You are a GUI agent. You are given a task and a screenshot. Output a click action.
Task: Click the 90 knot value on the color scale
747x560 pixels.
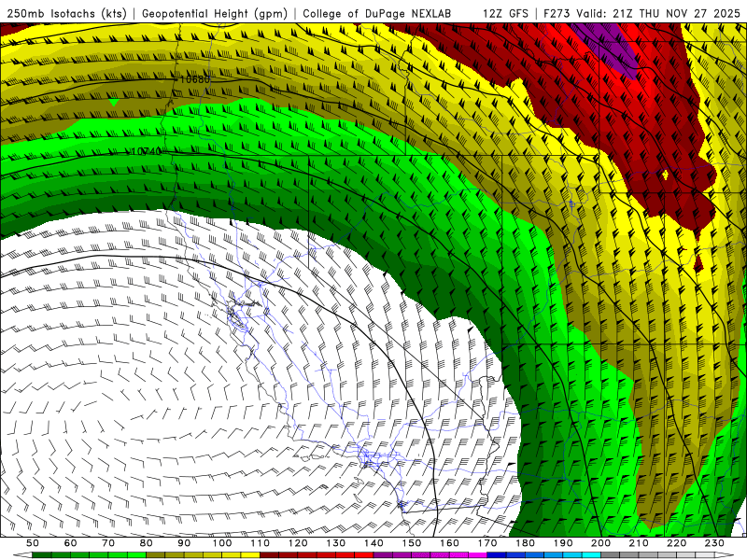(x=184, y=543)
